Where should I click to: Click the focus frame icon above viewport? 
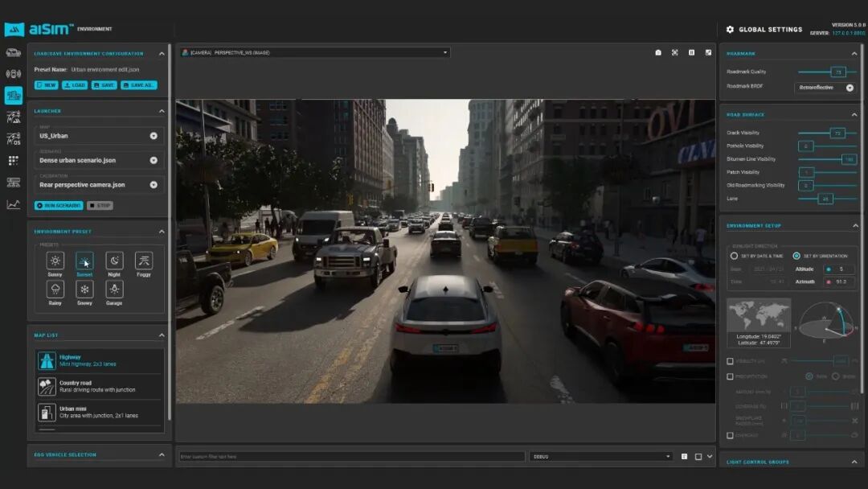pos(675,52)
